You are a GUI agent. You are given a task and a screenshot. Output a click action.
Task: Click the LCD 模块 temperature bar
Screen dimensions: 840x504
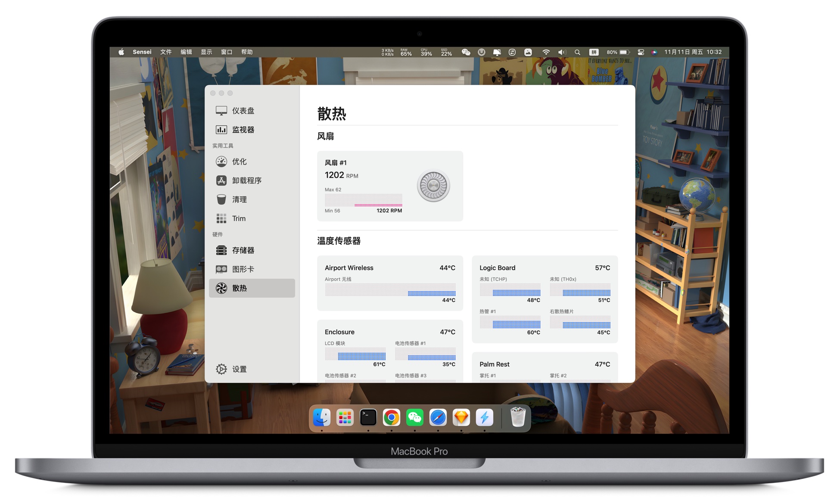355,354
